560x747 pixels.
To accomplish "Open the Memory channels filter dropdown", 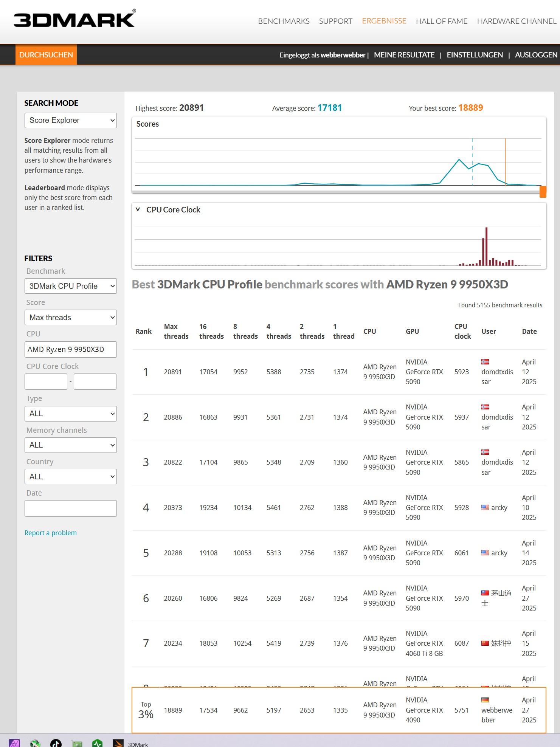I will click(x=71, y=445).
